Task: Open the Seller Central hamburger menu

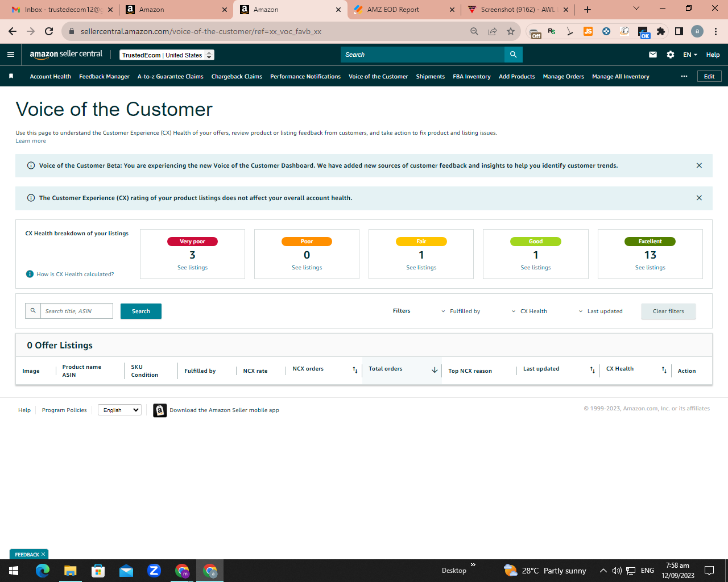Action: click(11, 55)
